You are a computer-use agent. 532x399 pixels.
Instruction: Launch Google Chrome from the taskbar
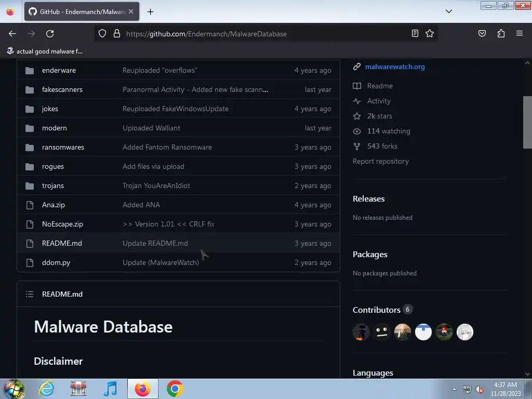175,389
